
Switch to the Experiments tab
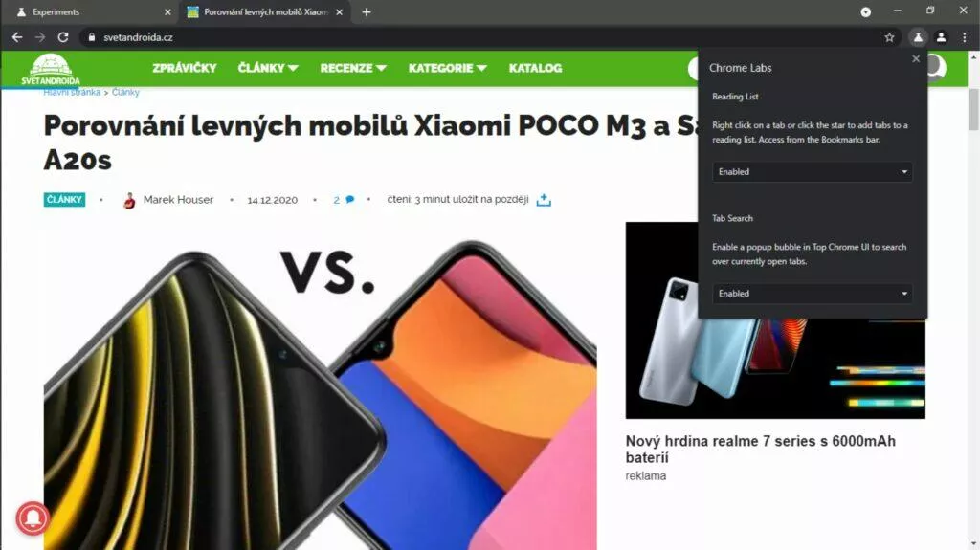tap(91, 11)
